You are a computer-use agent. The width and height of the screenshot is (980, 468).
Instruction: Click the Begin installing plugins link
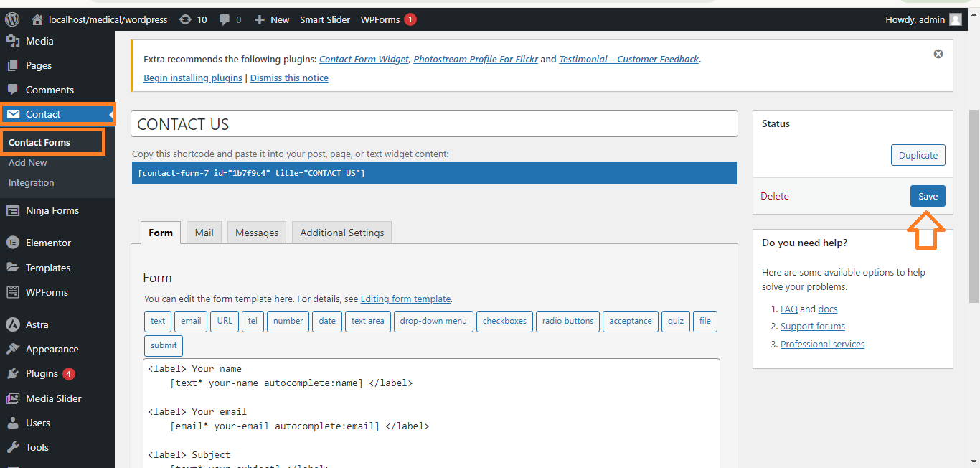point(193,78)
